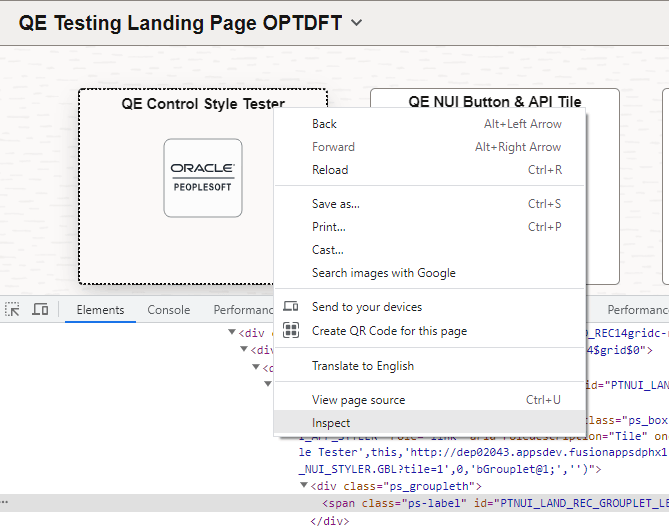The height and width of the screenshot is (526, 669).
Task: Collapse the ps_groupleth div node
Action: click(304, 485)
